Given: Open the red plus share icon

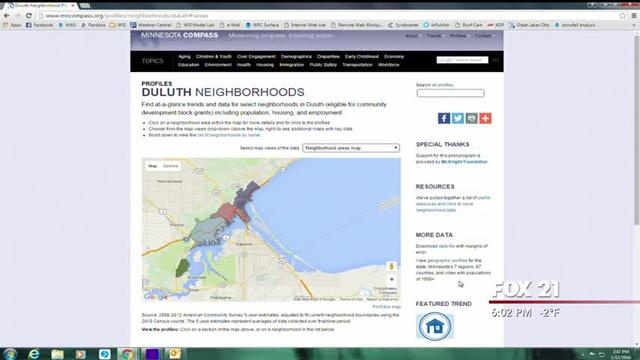Looking at the screenshot, I should (x=485, y=118).
